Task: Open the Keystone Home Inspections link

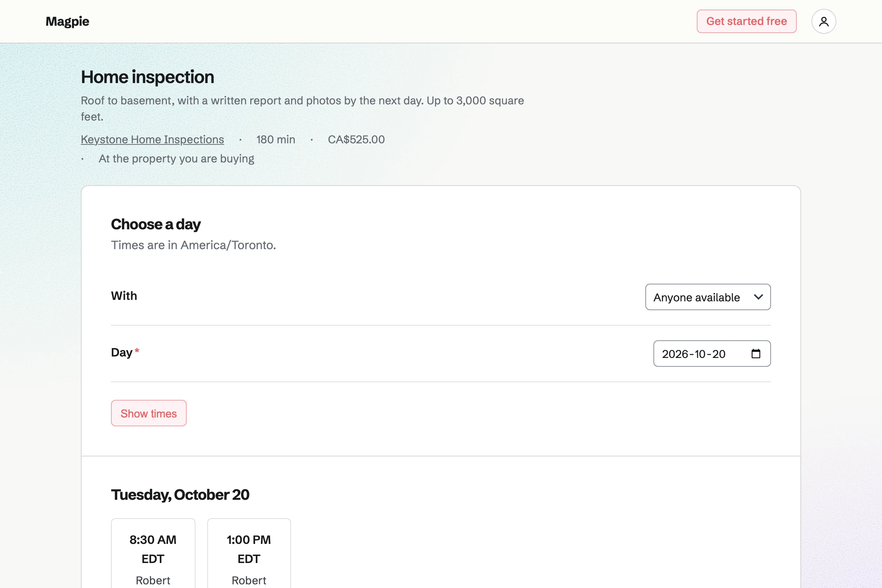Action: click(x=152, y=140)
